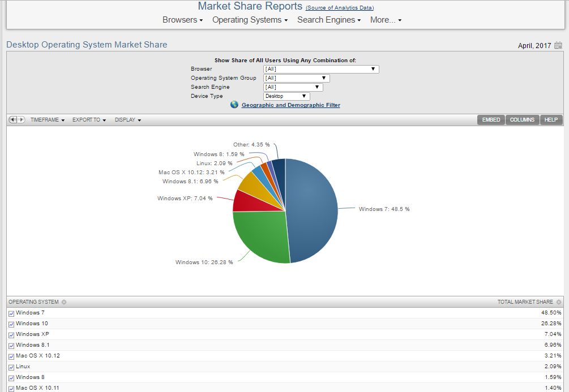The width and height of the screenshot is (569, 392).
Task: Toggle Windows 8 row chart checkbox
Action: click(x=11, y=378)
